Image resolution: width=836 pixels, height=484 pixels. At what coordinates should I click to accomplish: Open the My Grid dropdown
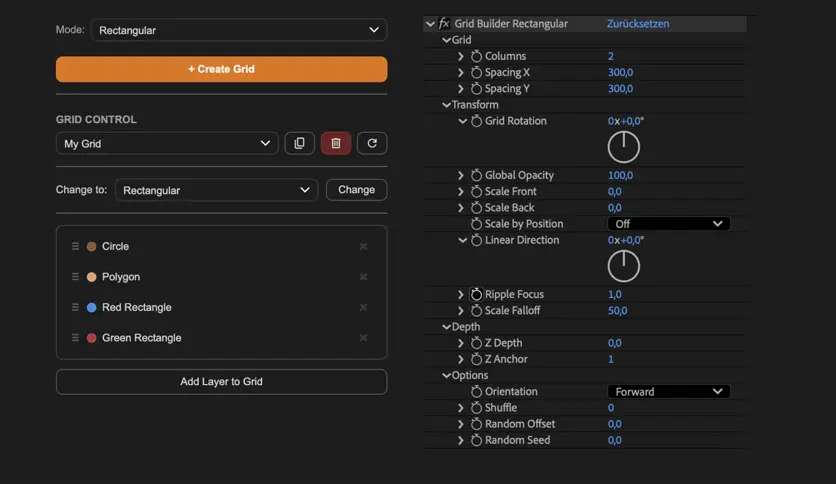[167, 143]
